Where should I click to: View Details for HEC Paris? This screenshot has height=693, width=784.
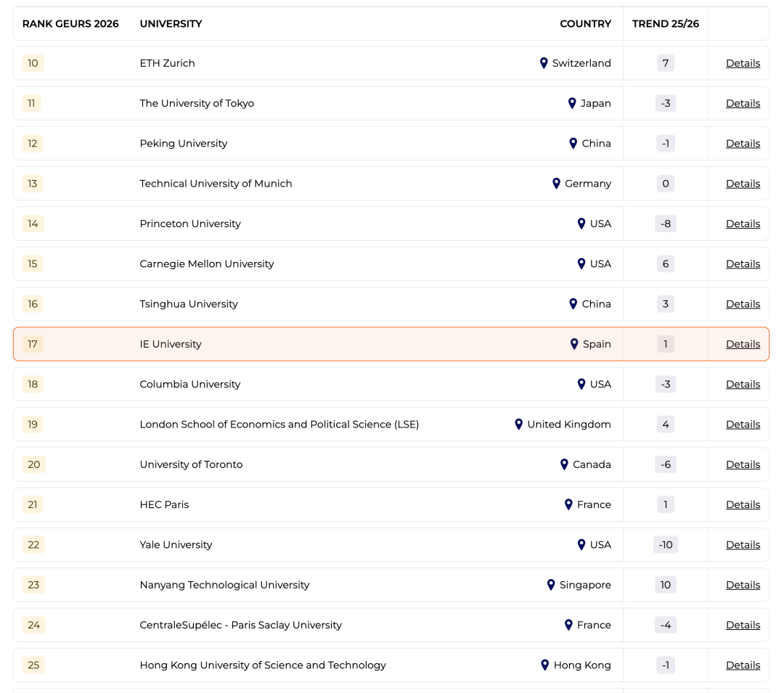(x=743, y=504)
